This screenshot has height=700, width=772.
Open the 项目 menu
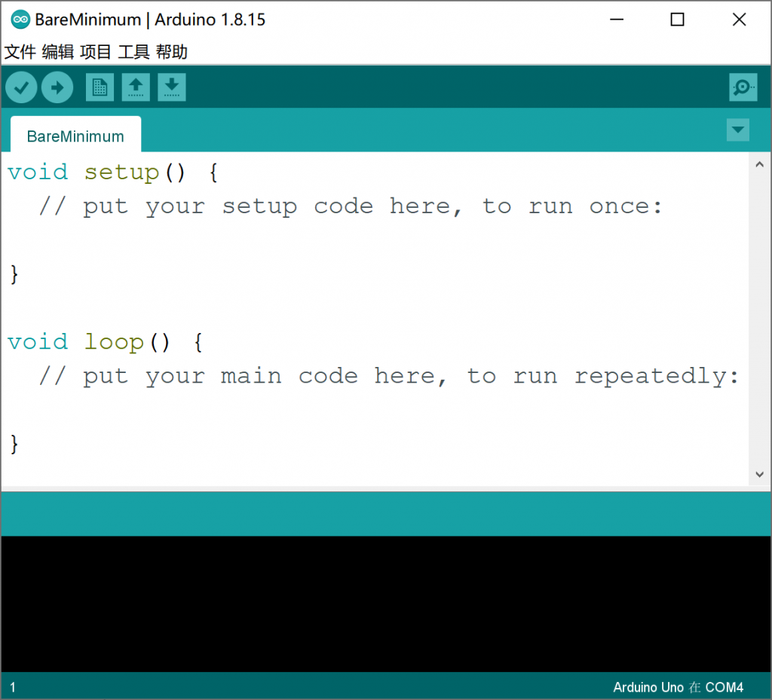pyautogui.click(x=96, y=52)
